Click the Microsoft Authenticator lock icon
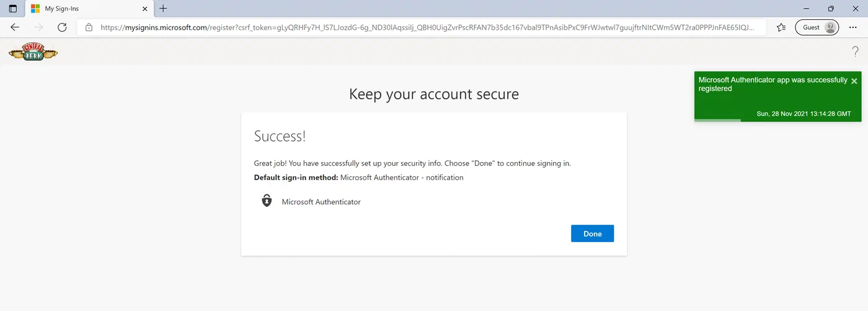The width and height of the screenshot is (868, 311). point(267,201)
